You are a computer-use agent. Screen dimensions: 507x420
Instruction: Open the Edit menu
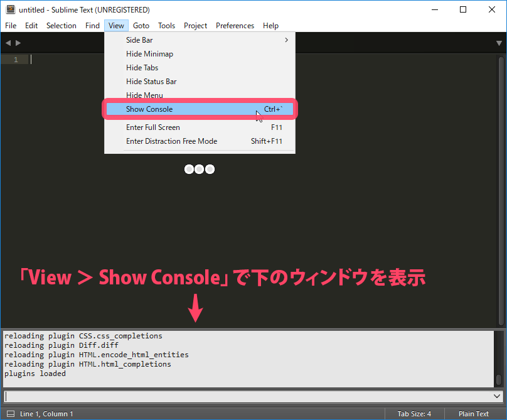click(31, 26)
